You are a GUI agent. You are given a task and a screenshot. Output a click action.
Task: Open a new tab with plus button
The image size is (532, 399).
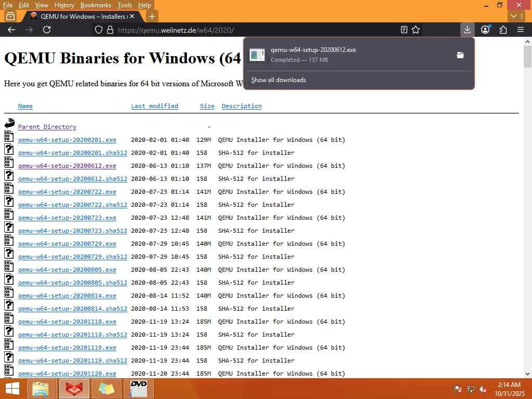coord(152,16)
